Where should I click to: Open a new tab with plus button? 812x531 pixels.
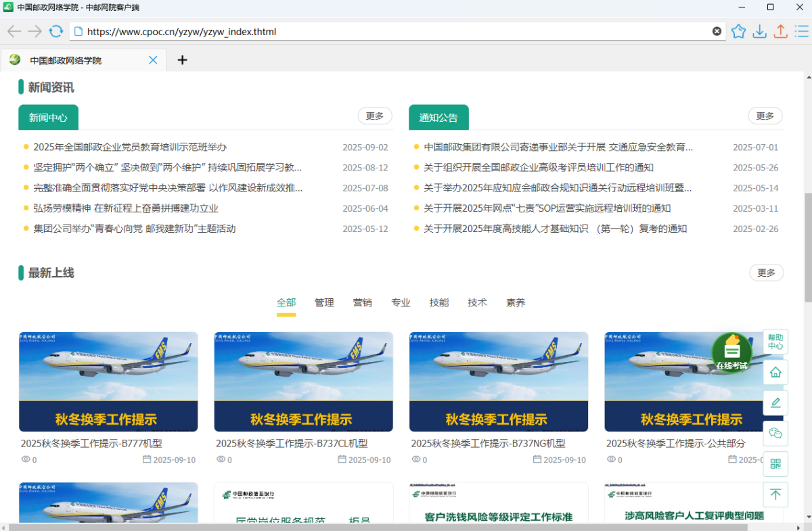pos(182,60)
